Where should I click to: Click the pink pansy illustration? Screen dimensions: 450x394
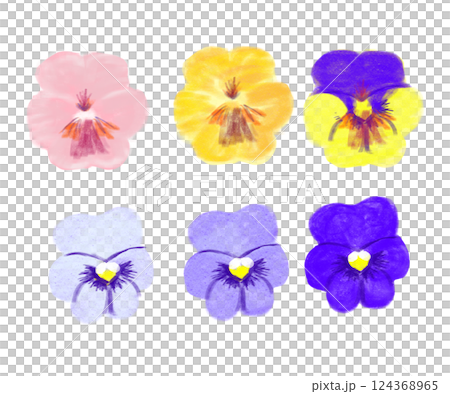pos(87,111)
